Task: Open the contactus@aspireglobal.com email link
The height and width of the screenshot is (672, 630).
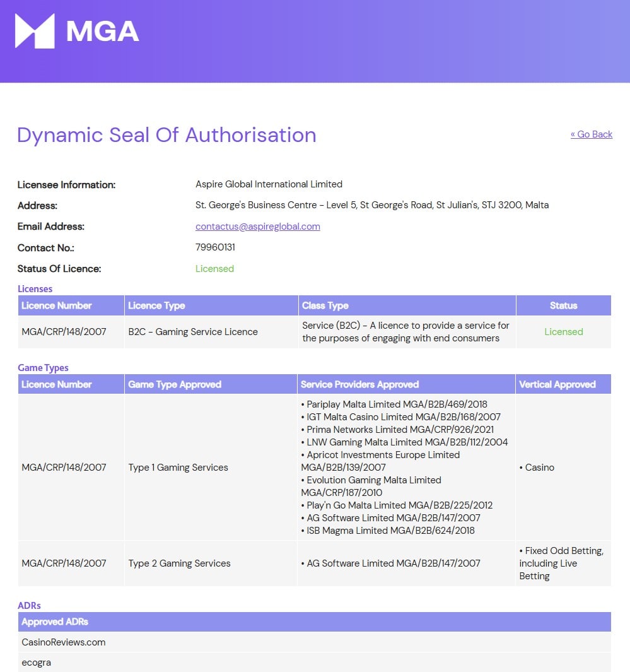Action: point(257,227)
